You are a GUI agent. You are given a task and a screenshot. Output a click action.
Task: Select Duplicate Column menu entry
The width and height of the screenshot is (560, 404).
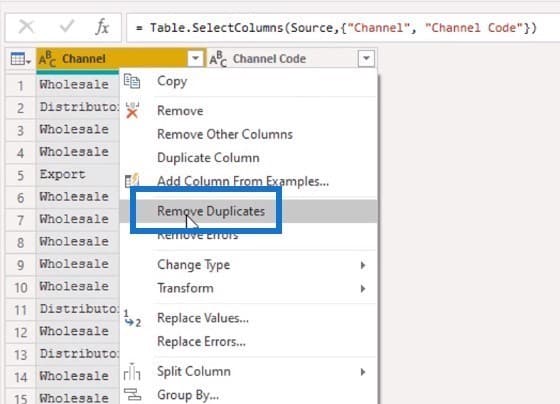click(x=208, y=158)
